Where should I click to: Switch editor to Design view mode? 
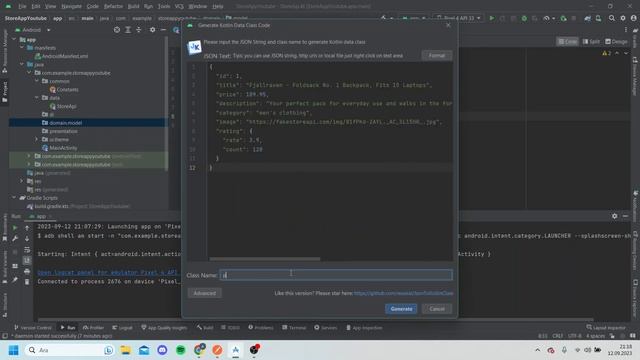616,42
